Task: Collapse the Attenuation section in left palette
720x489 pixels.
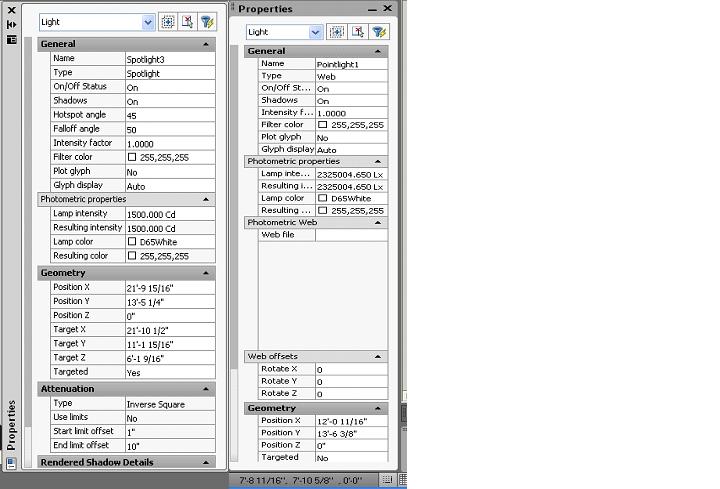Action: pos(205,389)
